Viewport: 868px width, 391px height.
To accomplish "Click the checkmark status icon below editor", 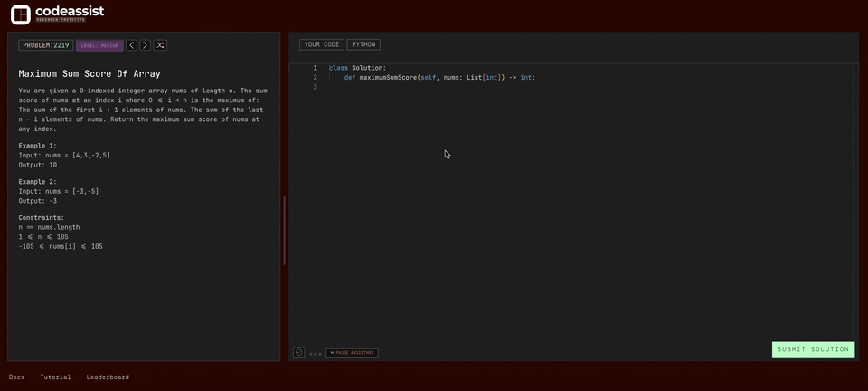I will point(299,352).
